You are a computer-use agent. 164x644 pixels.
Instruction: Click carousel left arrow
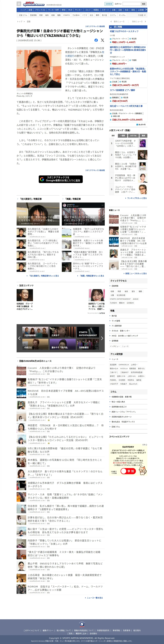click(x=19, y=338)
